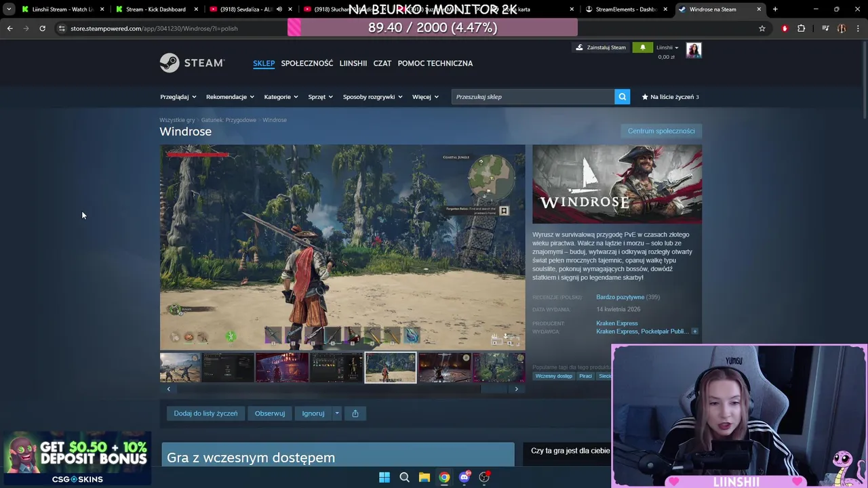
Task: Select the dark settings menu thumbnail
Action: (228, 367)
